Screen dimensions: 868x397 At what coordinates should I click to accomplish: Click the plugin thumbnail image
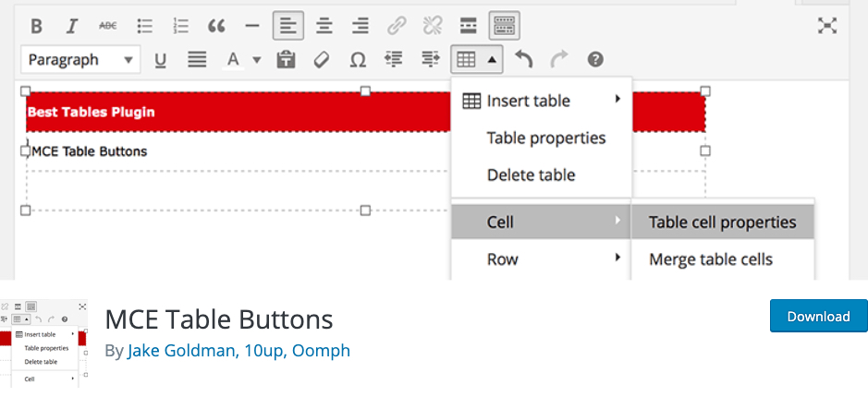click(43, 344)
